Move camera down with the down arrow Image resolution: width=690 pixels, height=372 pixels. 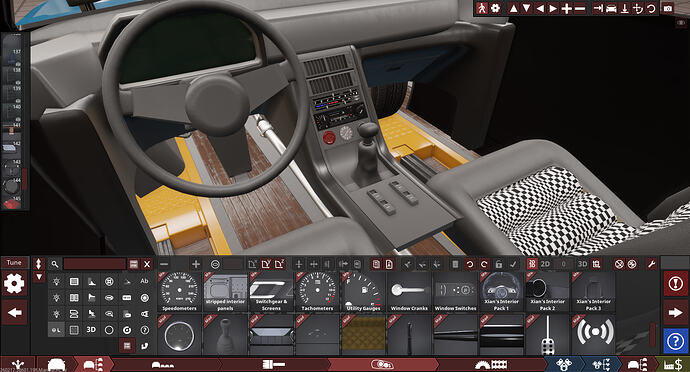pyautogui.click(x=526, y=8)
